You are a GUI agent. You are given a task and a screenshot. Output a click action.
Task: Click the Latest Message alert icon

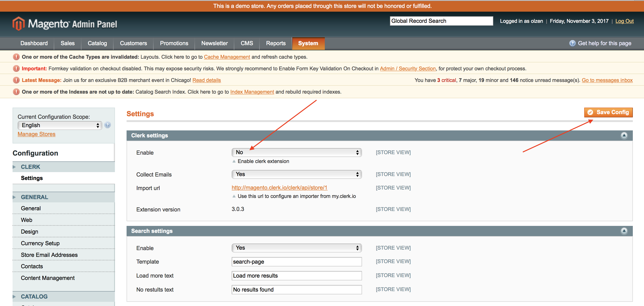[x=16, y=80]
